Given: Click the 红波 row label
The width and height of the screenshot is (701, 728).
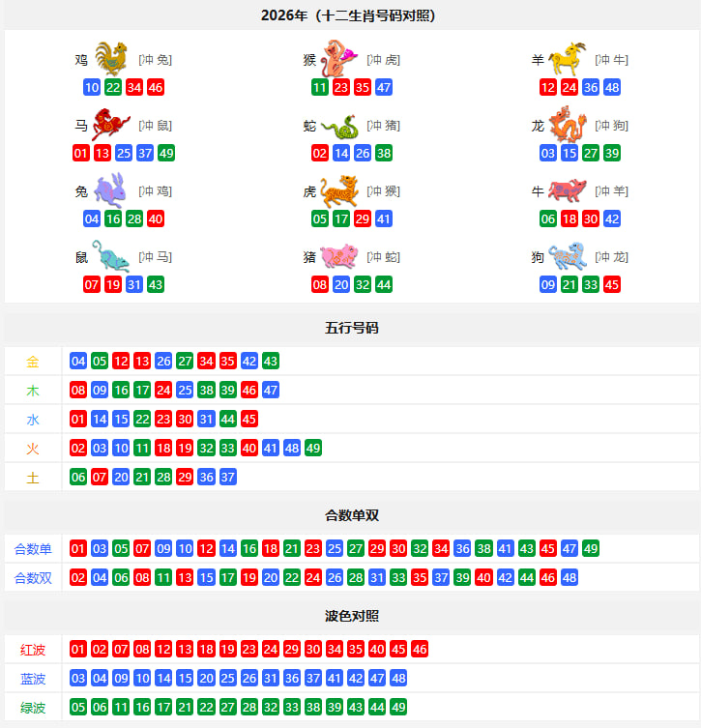Looking at the screenshot, I should pos(33,650).
